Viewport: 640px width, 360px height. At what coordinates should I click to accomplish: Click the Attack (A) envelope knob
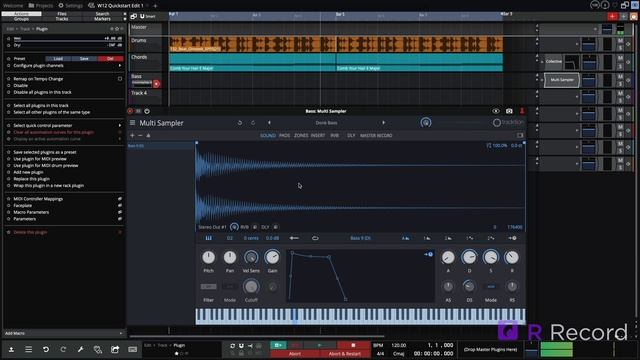[448, 257]
